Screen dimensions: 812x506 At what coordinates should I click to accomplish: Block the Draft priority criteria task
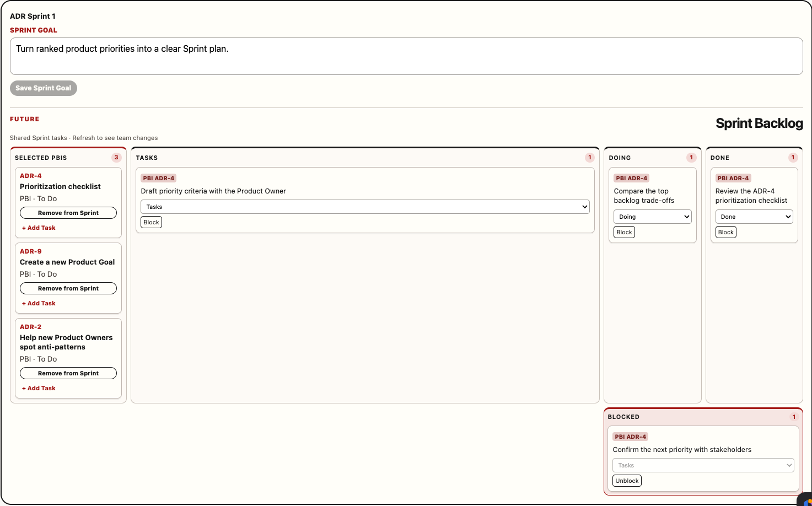(151, 222)
